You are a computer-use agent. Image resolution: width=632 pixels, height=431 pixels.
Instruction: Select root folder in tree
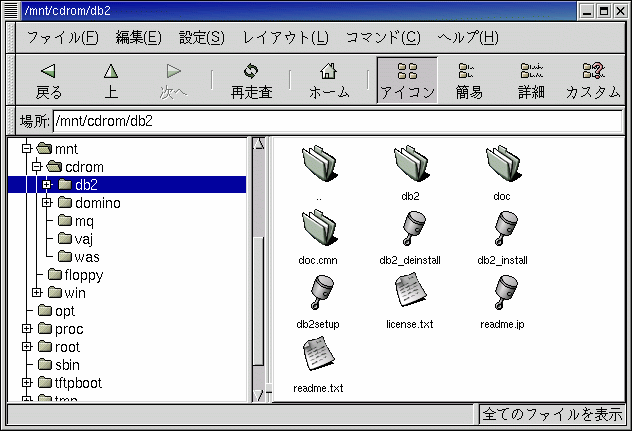(59, 347)
